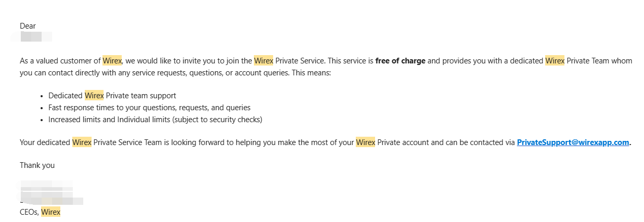Click the blurred recipient name below Dear
The height and width of the screenshot is (222, 644).
tap(35, 37)
